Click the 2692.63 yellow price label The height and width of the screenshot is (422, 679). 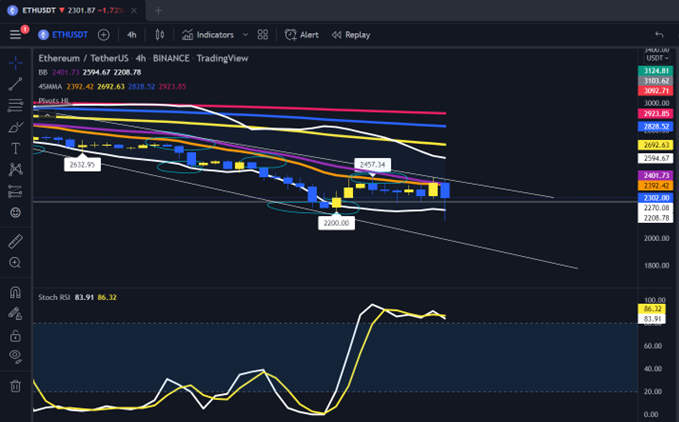coord(656,145)
